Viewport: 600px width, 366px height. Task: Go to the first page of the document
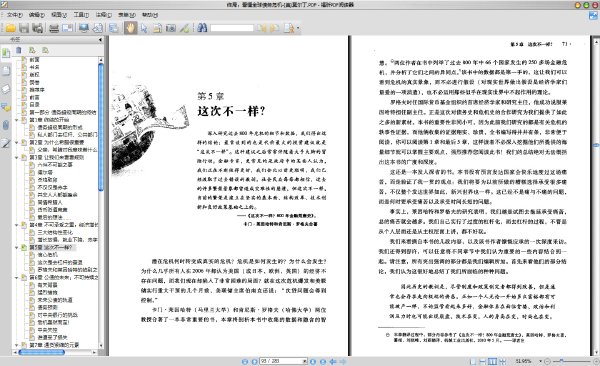(x=245, y=361)
